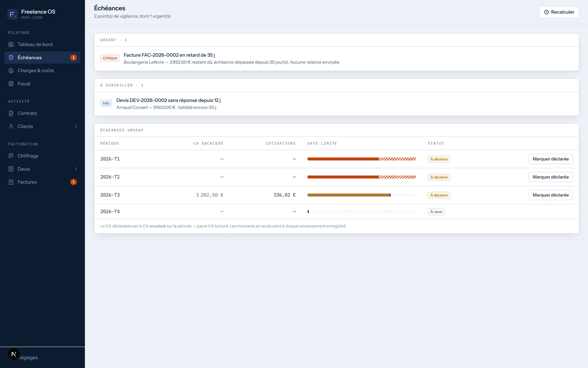
Task: Select the 1 282,50 € CA value
Action: (210, 195)
